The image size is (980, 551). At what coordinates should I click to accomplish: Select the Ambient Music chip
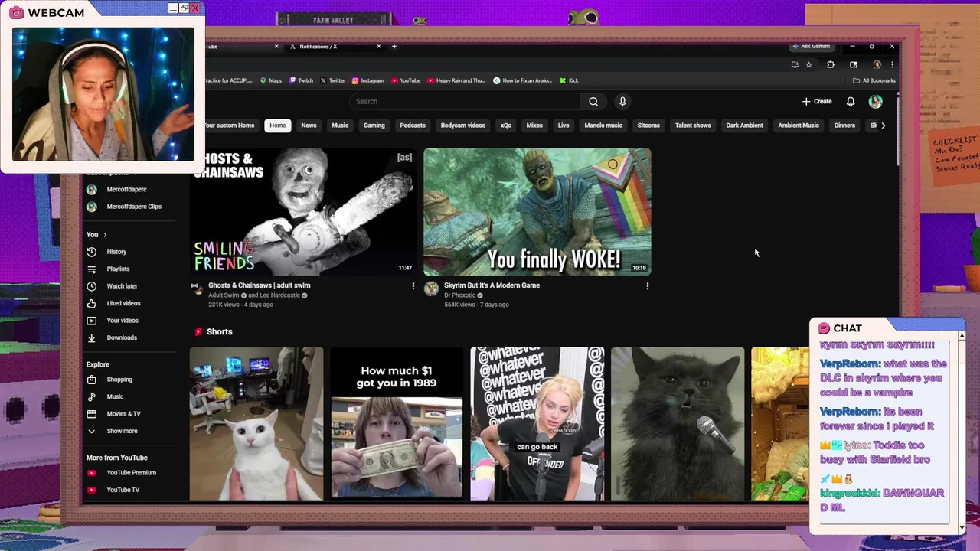[x=799, y=126]
